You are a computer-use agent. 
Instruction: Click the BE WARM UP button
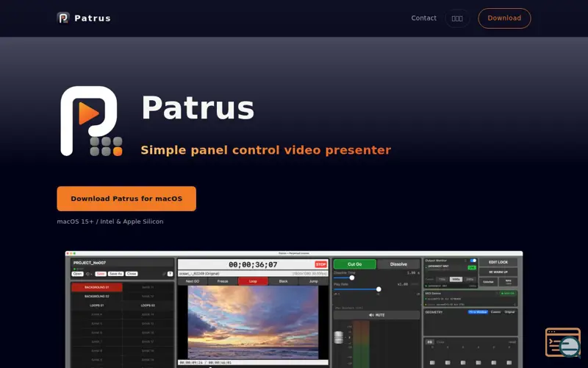pos(498,272)
